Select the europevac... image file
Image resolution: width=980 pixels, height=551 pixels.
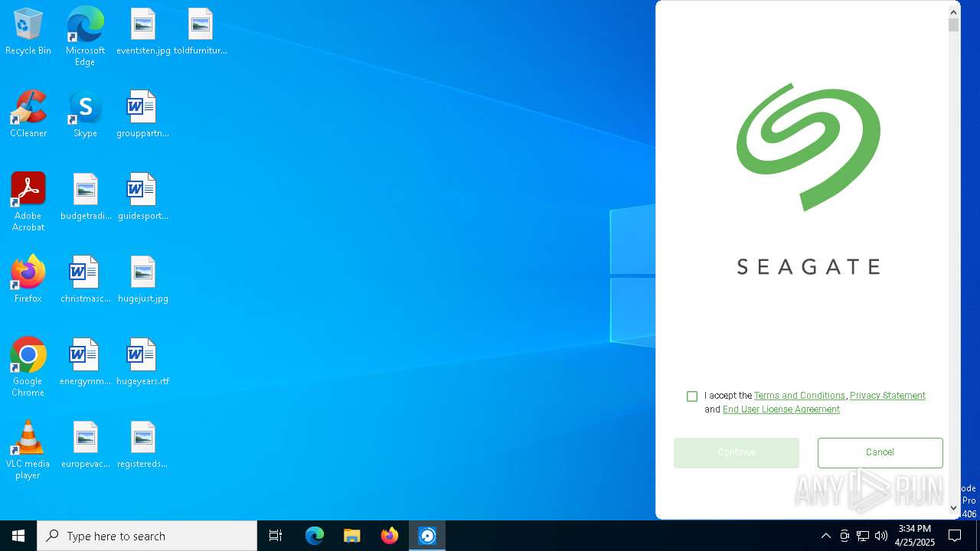(86, 445)
